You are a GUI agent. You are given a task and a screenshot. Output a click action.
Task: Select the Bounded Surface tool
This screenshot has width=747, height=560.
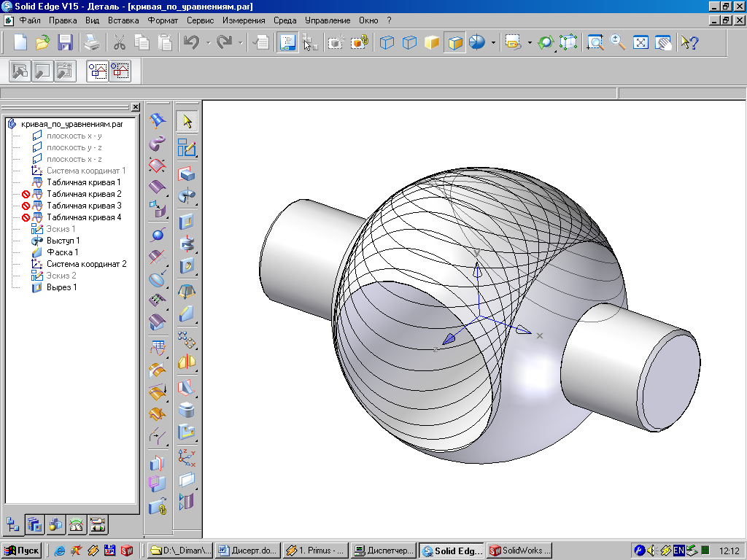coord(158,166)
